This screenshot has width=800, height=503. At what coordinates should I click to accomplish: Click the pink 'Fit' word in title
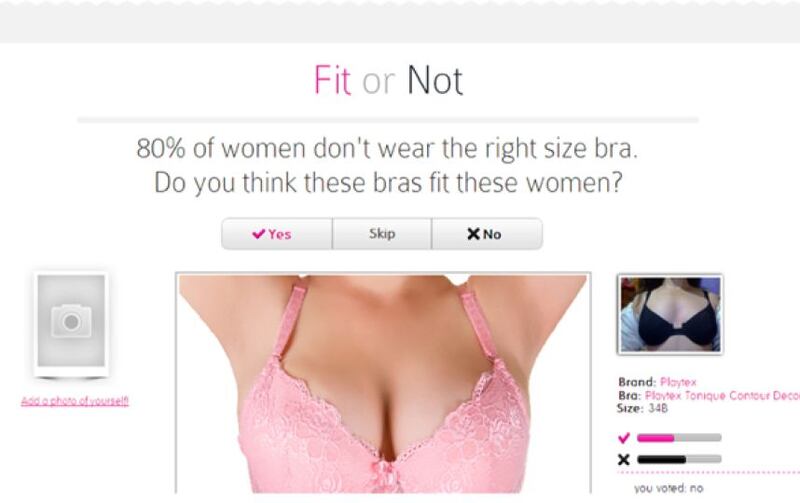[332, 80]
